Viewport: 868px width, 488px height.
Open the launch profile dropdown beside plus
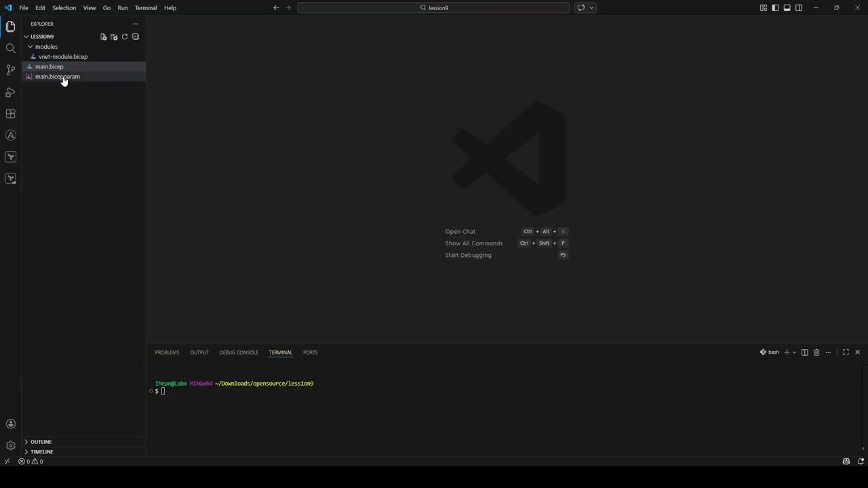(x=794, y=352)
